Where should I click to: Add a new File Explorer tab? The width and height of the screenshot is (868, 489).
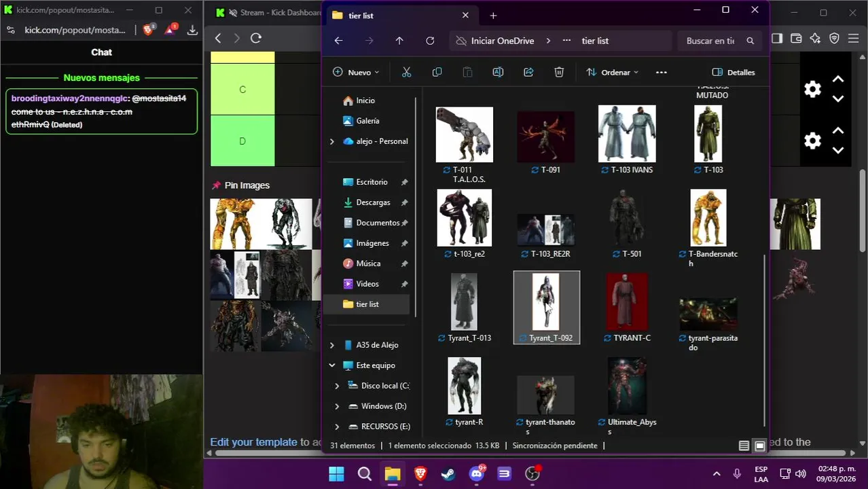(x=493, y=15)
